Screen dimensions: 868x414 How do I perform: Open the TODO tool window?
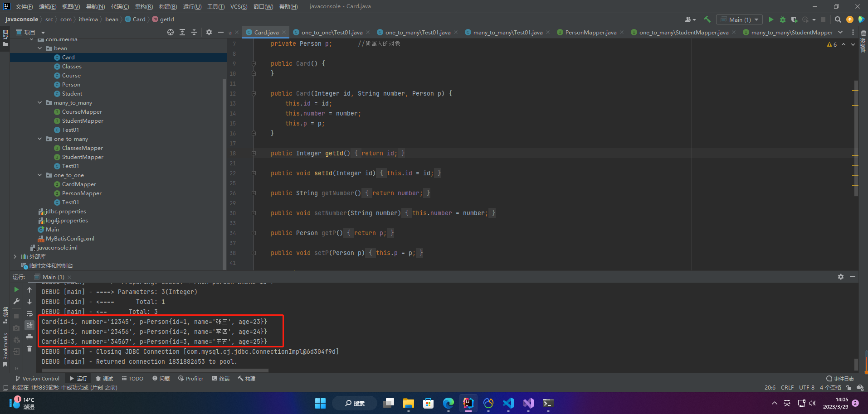click(132, 379)
